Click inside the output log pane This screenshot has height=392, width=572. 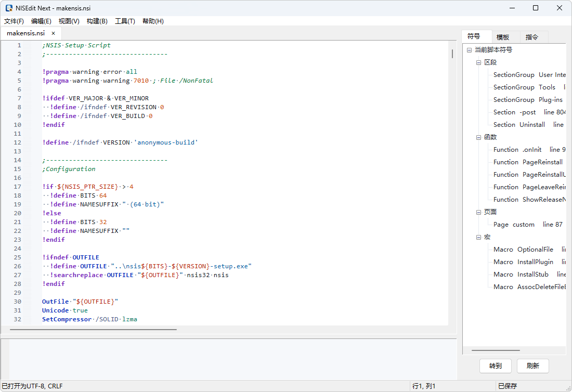point(233,359)
